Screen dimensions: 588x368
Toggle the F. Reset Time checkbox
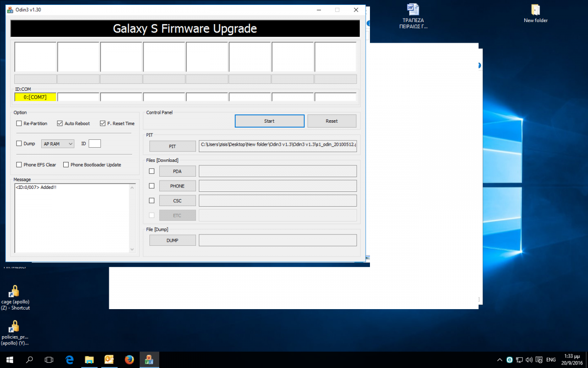click(103, 124)
